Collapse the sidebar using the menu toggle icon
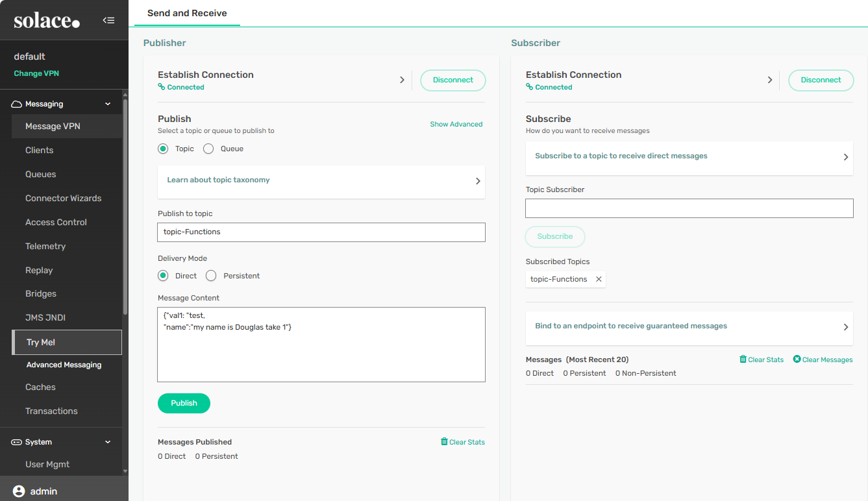The height and width of the screenshot is (501, 868). click(108, 20)
